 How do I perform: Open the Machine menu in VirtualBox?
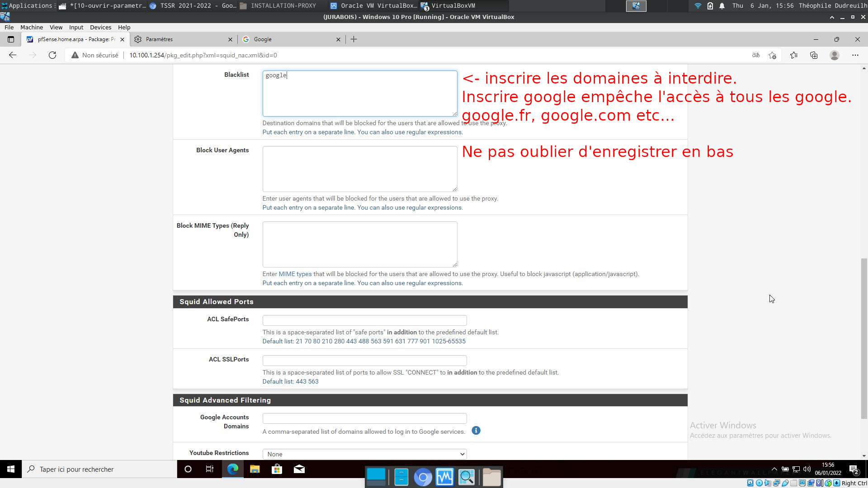tap(32, 27)
